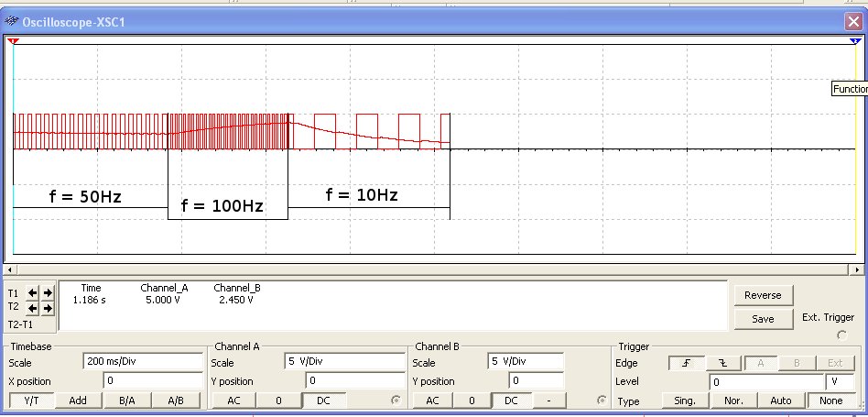Close the Oscilloscope-XSC1 window
Viewport: 868px width, 417px height.
click(x=853, y=22)
